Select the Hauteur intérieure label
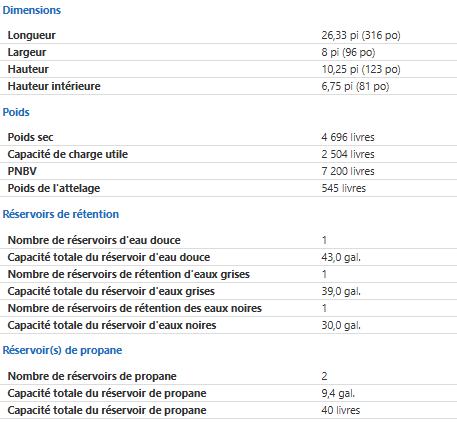Image resolution: width=457 pixels, height=423 pixels. [54, 86]
